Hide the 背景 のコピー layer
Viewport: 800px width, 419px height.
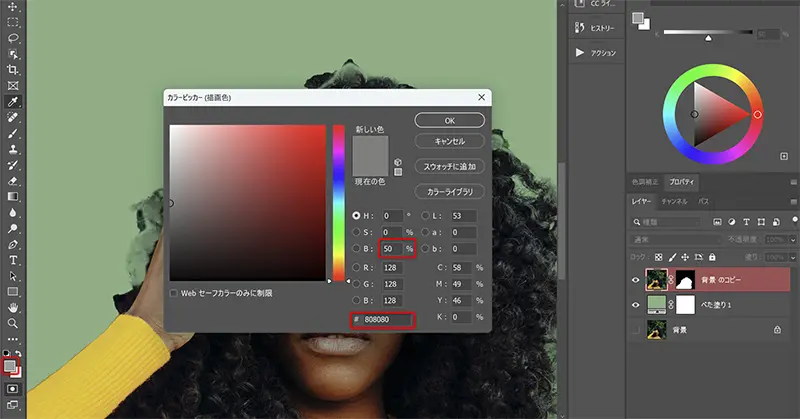point(636,280)
